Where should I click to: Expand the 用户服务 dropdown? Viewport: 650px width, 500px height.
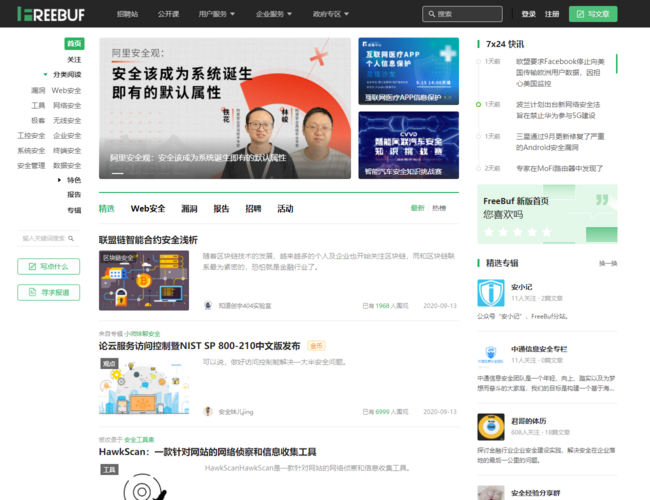click(x=216, y=14)
